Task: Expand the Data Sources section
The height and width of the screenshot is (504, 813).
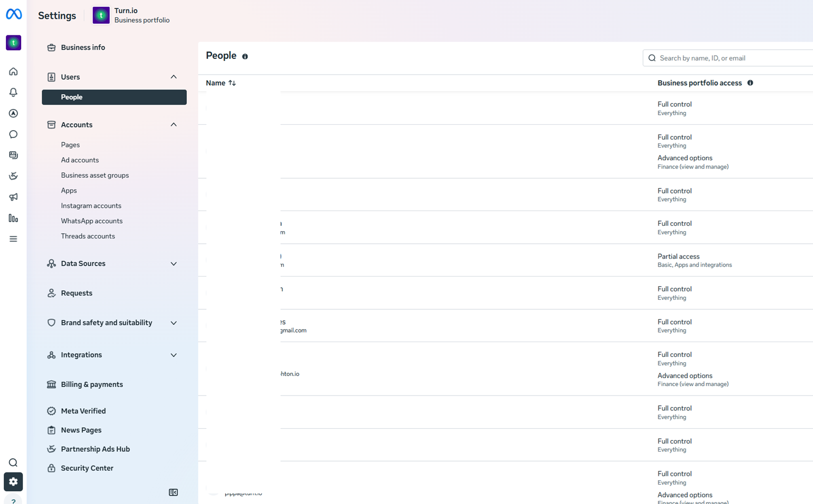Action: tap(174, 263)
